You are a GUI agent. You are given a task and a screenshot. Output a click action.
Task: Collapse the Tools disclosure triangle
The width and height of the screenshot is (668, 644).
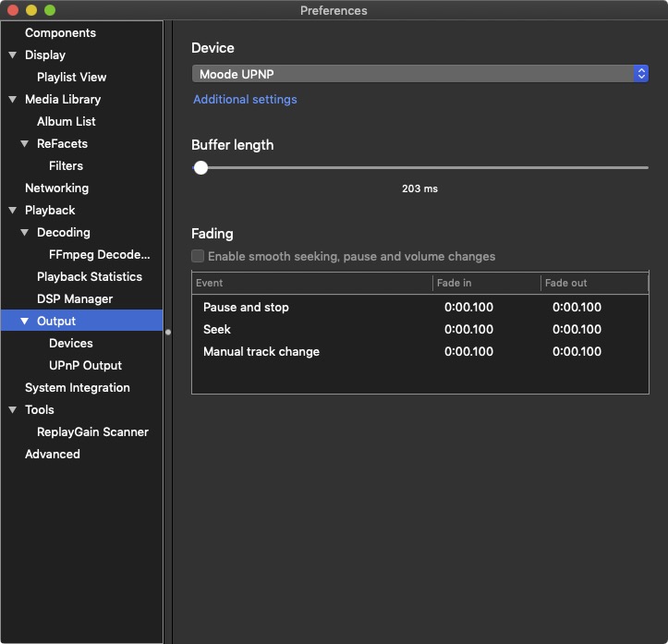[12, 410]
